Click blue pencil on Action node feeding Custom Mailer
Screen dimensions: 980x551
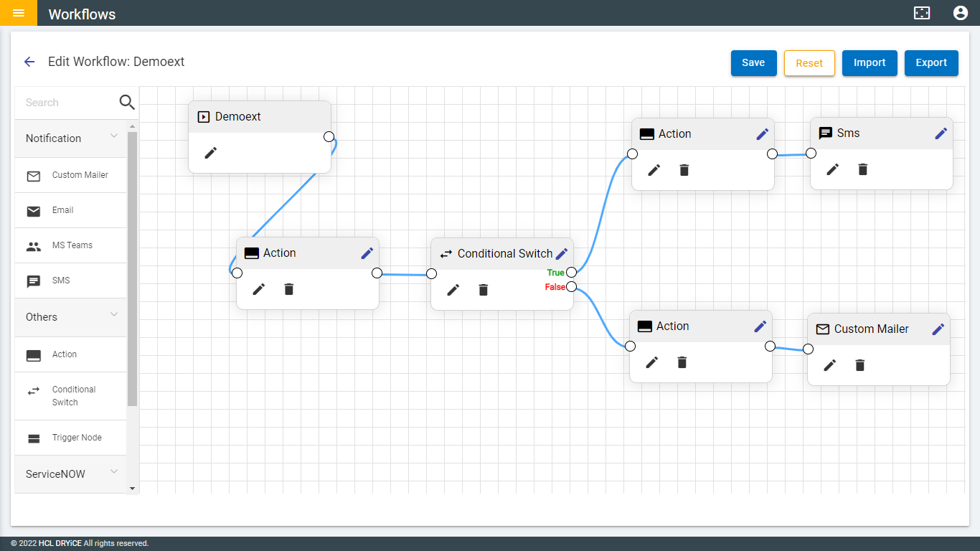[x=760, y=326]
